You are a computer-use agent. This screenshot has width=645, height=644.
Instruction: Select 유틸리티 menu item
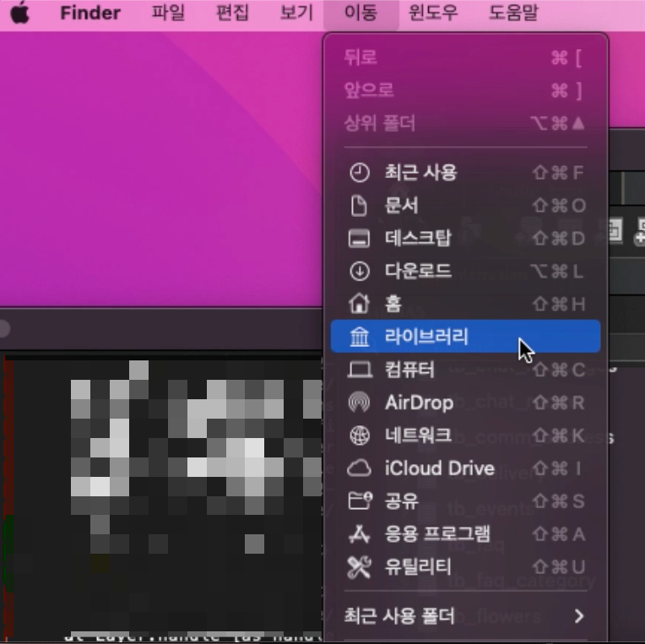coord(466,567)
